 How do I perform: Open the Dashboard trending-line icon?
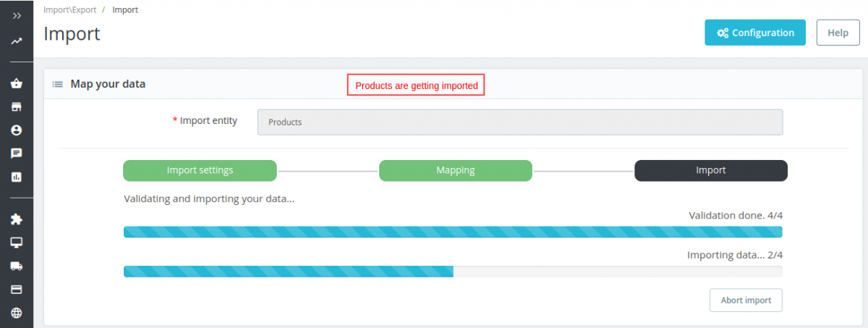click(x=17, y=41)
